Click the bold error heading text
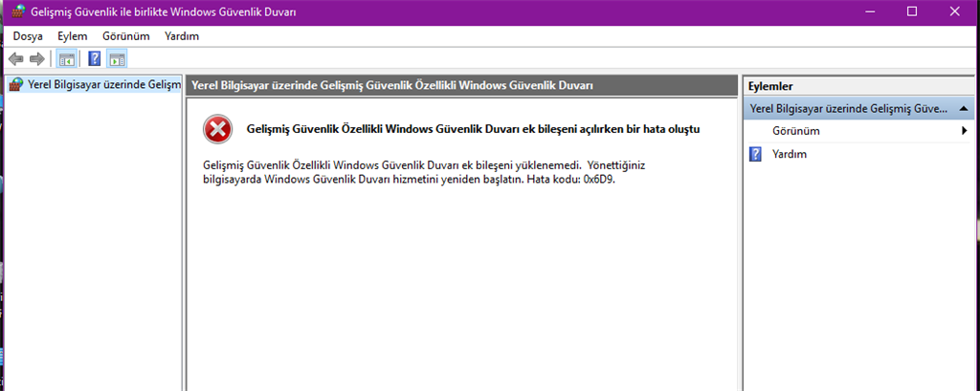Viewport: 980px width, 391px height. (x=473, y=130)
